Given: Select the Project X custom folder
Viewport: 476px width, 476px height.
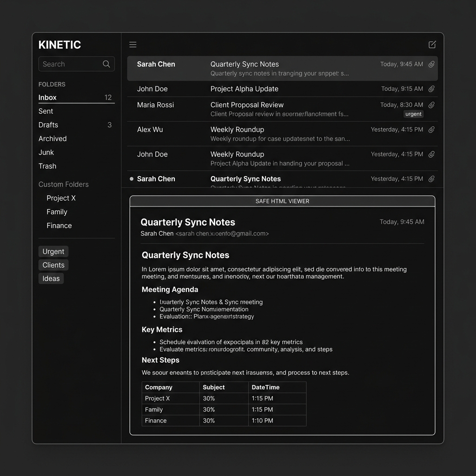Looking at the screenshot, I should 61,198.
